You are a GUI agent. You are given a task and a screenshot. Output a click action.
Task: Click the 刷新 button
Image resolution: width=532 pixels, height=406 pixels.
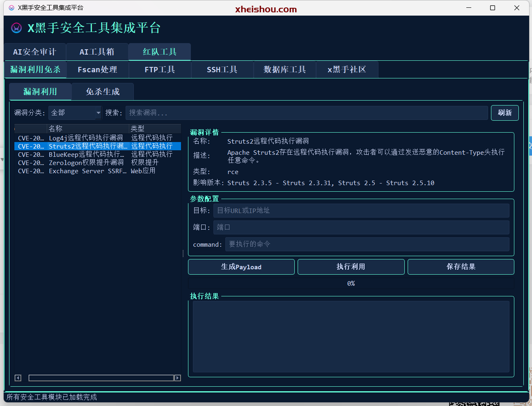504,113
